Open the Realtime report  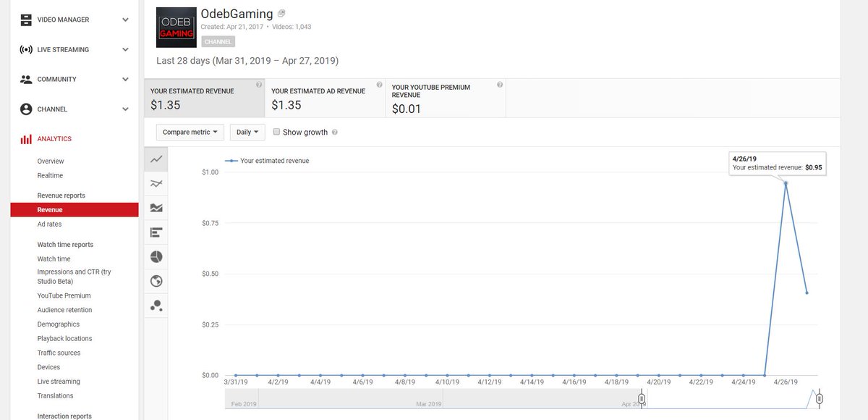tap(50, 176)
